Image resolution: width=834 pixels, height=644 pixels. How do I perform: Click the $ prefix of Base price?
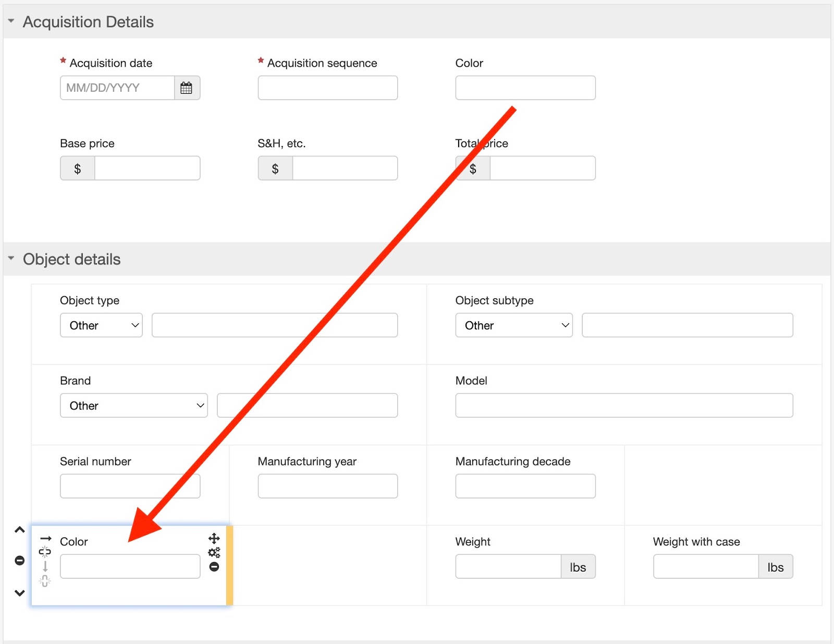[78, 168]
